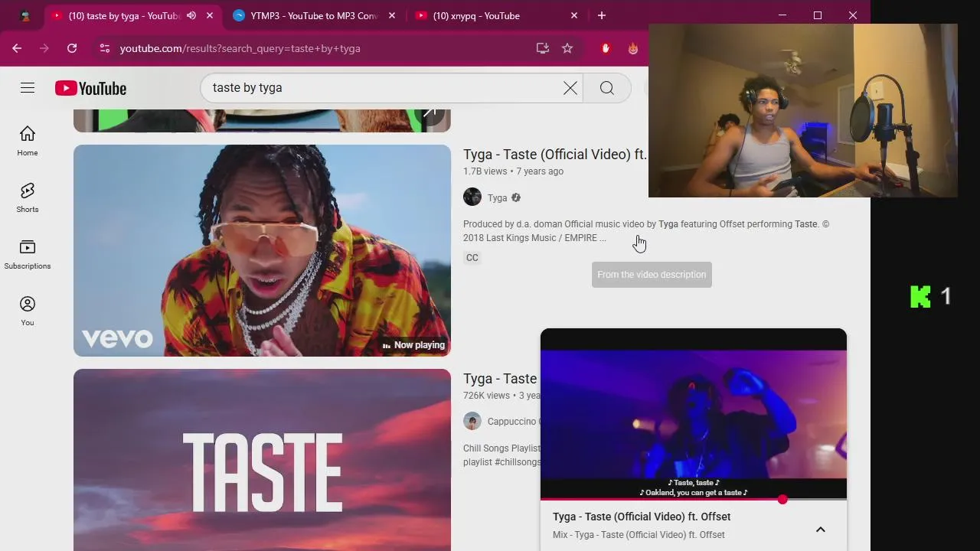Reload the page
980x551 pixels.
pyautogui.click(x=72, y=48)
